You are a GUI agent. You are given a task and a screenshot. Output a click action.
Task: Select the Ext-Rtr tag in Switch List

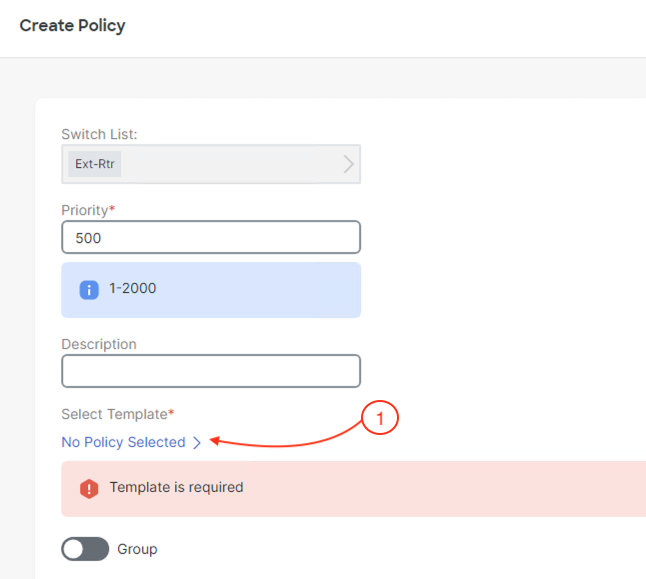(95, 164)
